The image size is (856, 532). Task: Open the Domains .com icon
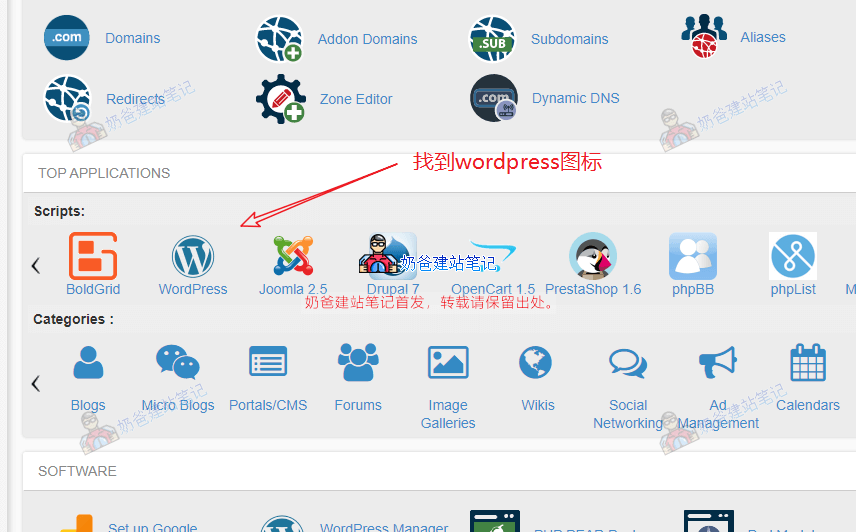(x=67, y=38)
